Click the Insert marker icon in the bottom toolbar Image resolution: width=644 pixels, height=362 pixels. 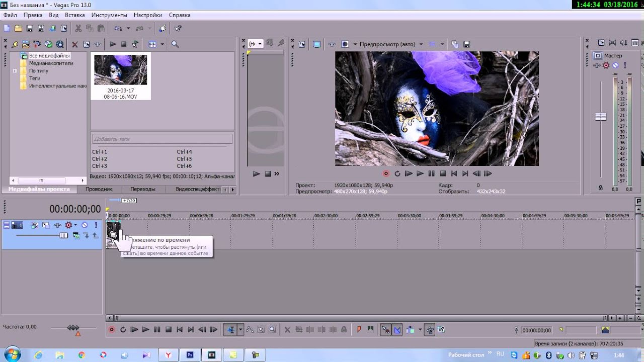tap(359, 330)
